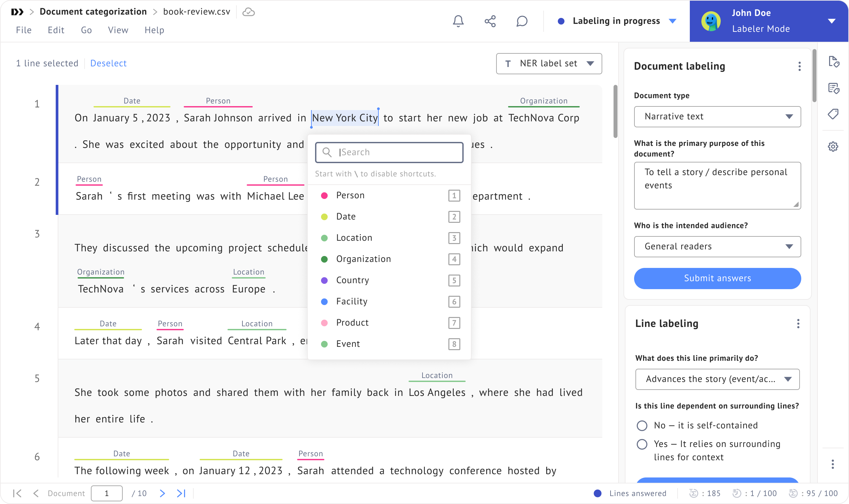Open Document labeling three-dot menu

click(x=799, y=66)
